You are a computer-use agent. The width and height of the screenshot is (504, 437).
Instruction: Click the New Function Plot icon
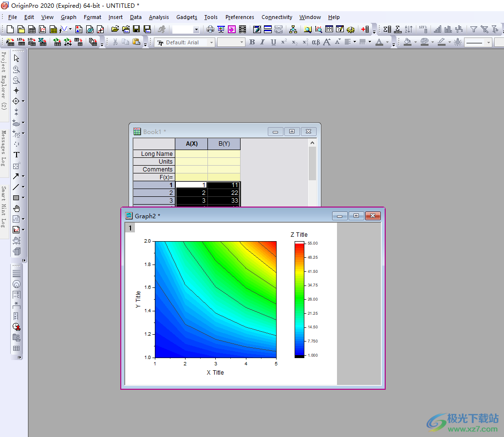tap(64, 30)
